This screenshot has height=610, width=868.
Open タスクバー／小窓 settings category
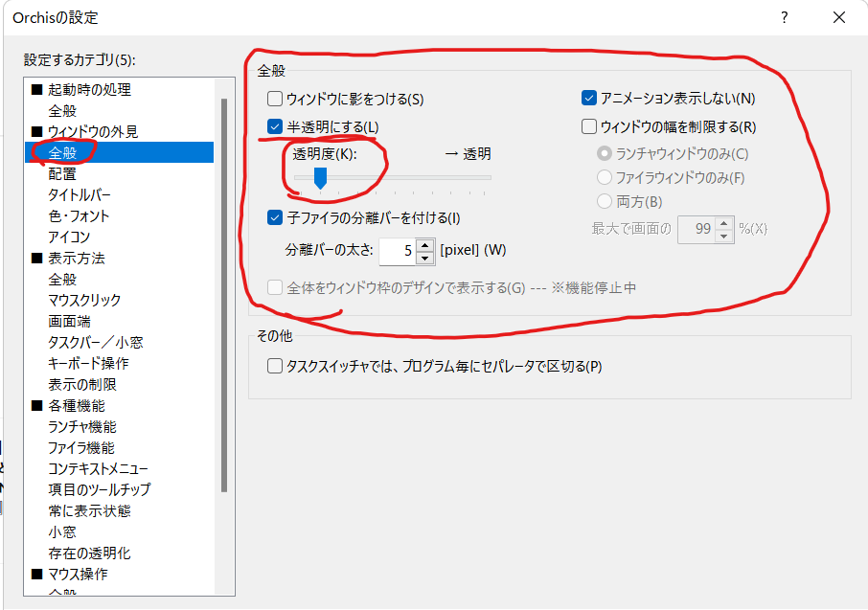96,342
